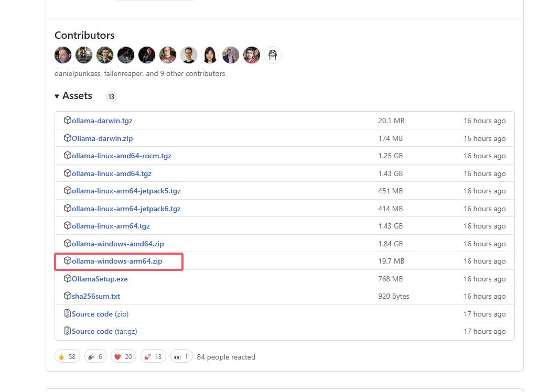Download ollama-linux-arm64.tgz
538x392 pixels.
[x=111, y=226]
